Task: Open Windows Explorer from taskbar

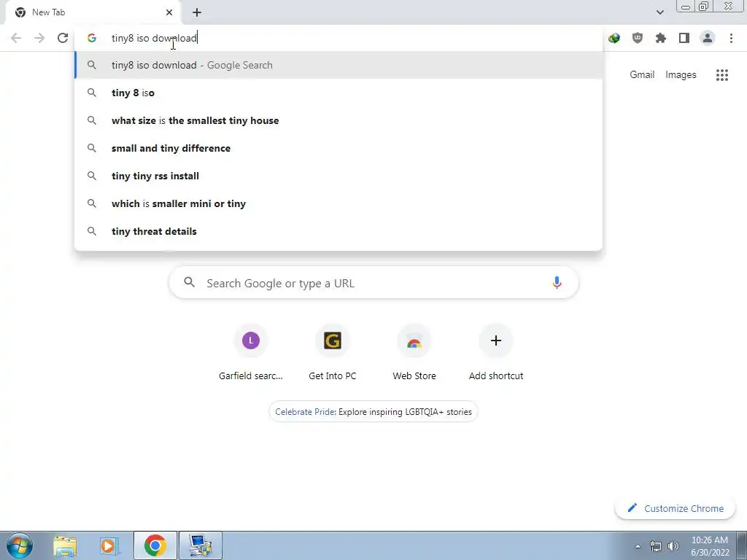Action: (x=65, y=545)
